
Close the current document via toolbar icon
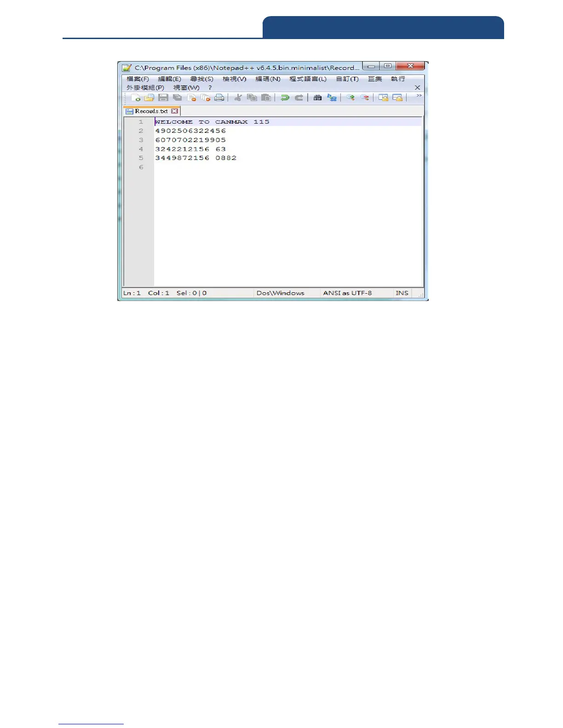(191, 97)
